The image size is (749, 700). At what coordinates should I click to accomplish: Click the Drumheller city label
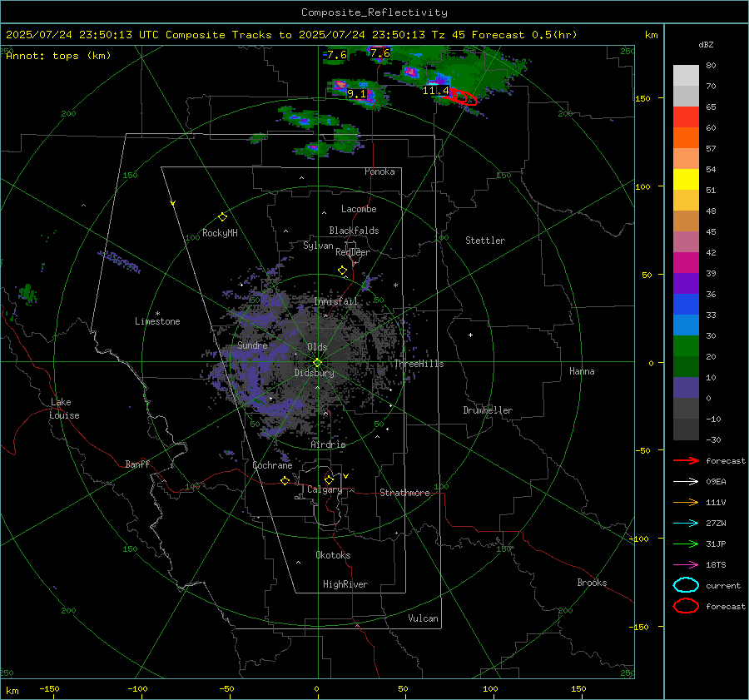488,410
